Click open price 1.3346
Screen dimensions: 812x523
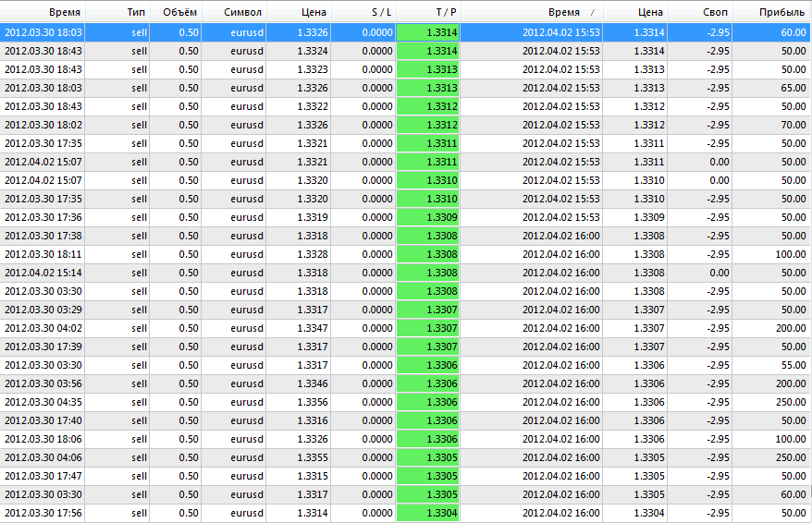pos(313,383)
